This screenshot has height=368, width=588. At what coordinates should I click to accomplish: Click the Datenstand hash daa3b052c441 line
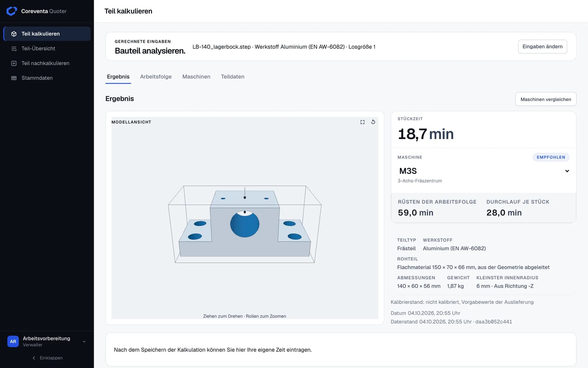[x=451, y=322]
